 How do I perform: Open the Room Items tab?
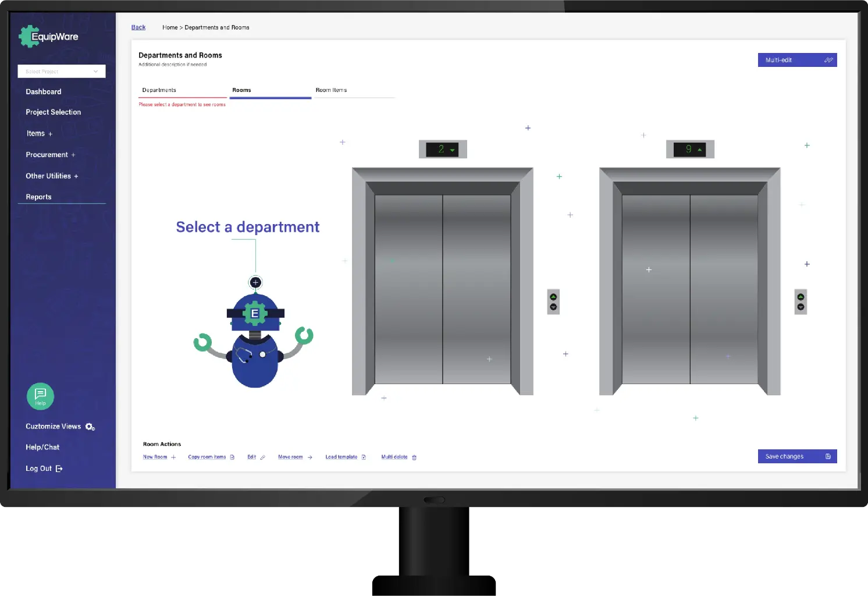coord(331,90)
